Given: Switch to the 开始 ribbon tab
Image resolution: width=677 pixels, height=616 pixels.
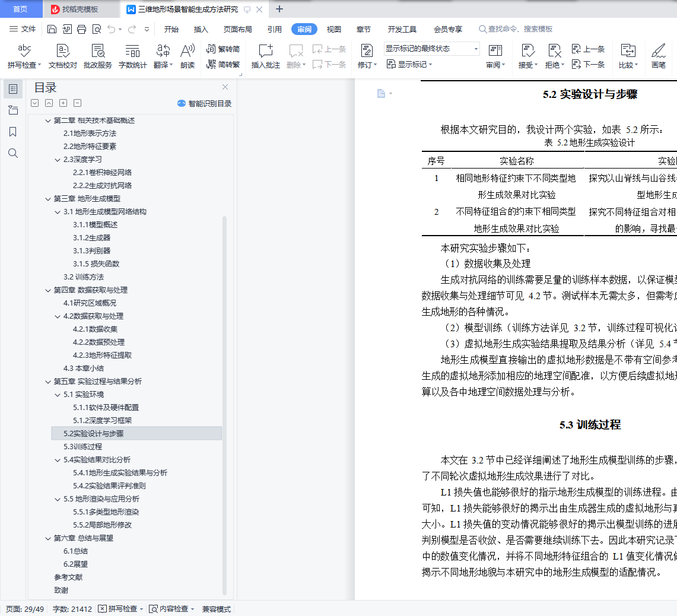Looking at the screenshot, I should (x=171, y=29).
